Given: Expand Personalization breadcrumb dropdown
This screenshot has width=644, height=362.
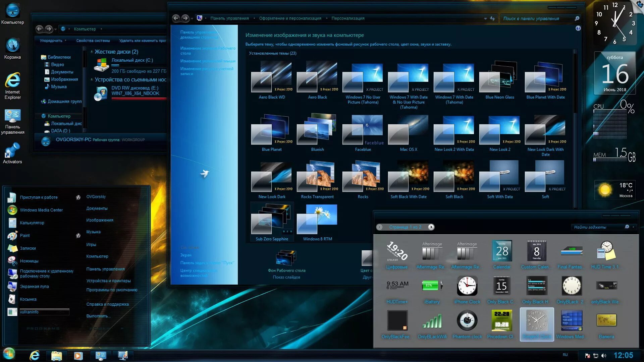Looking at the screenshot, I should pyautogui.click(x=368, y=18).
